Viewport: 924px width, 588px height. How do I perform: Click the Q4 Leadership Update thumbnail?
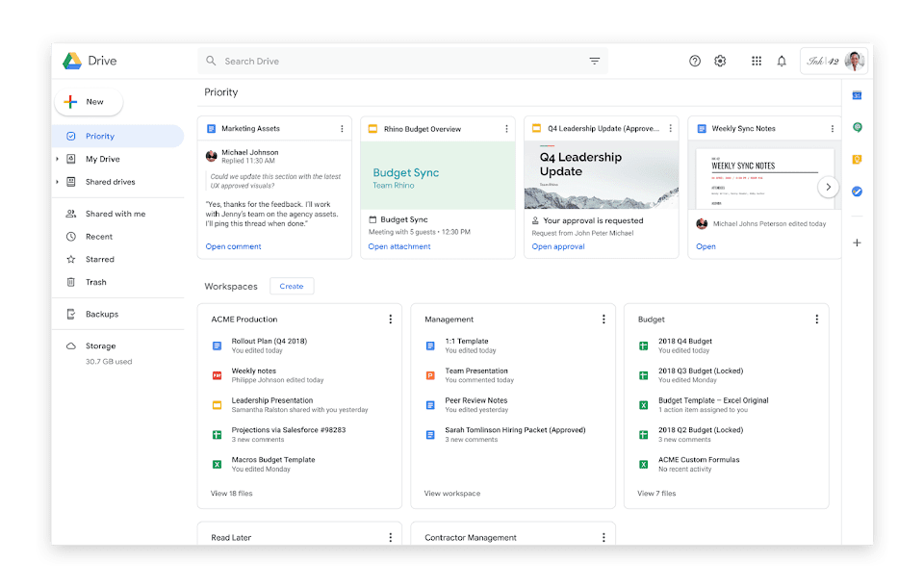pos(601,175)
